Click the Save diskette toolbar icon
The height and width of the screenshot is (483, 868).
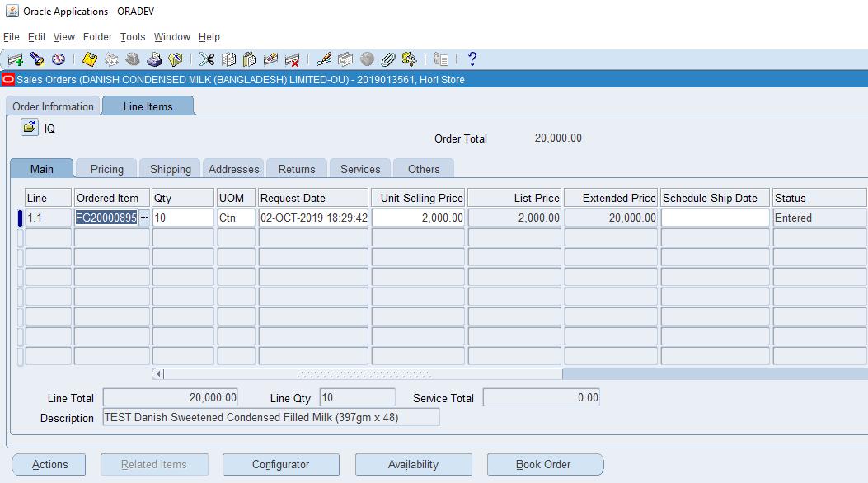(90, 59)
